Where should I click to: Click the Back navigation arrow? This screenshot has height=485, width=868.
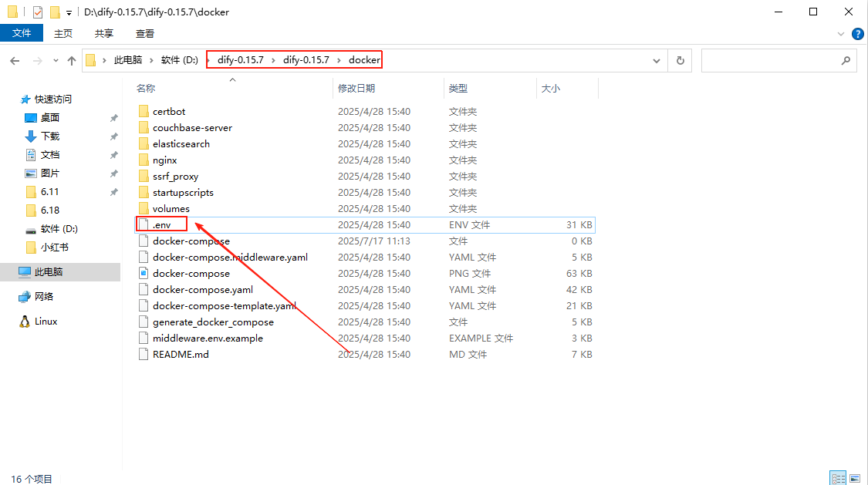pyautogui.click(x=15, y=60)
